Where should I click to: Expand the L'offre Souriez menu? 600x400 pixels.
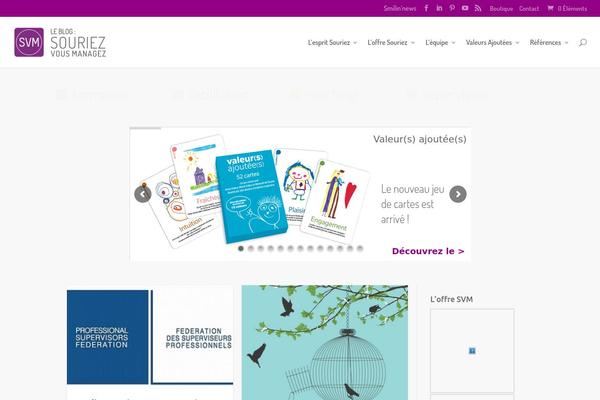(391, 42)
